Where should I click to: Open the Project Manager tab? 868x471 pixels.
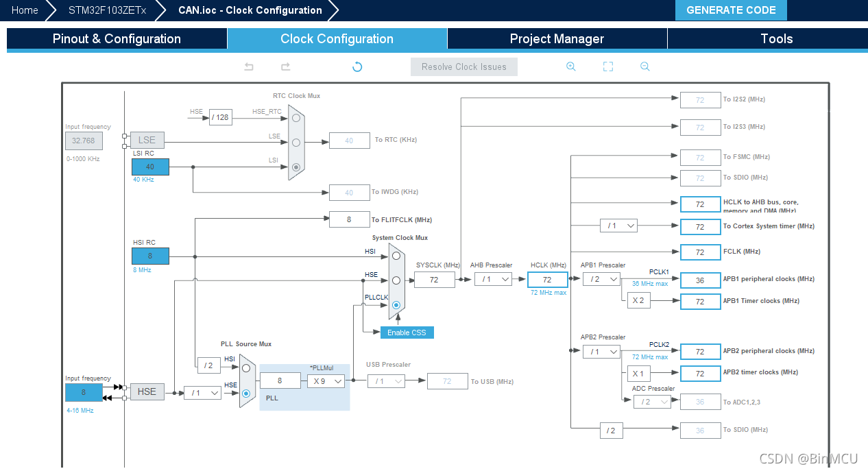(557, 39)
